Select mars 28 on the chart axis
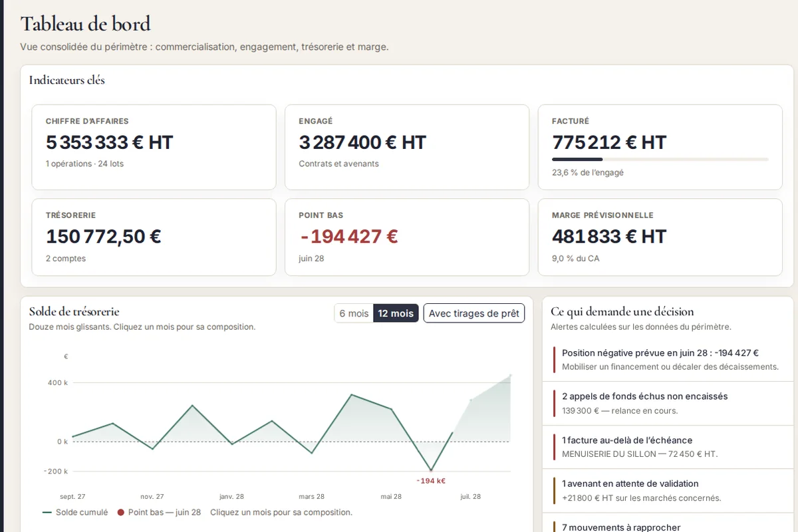This screenshot has height=532, width=798. click(x=311, y=496)
